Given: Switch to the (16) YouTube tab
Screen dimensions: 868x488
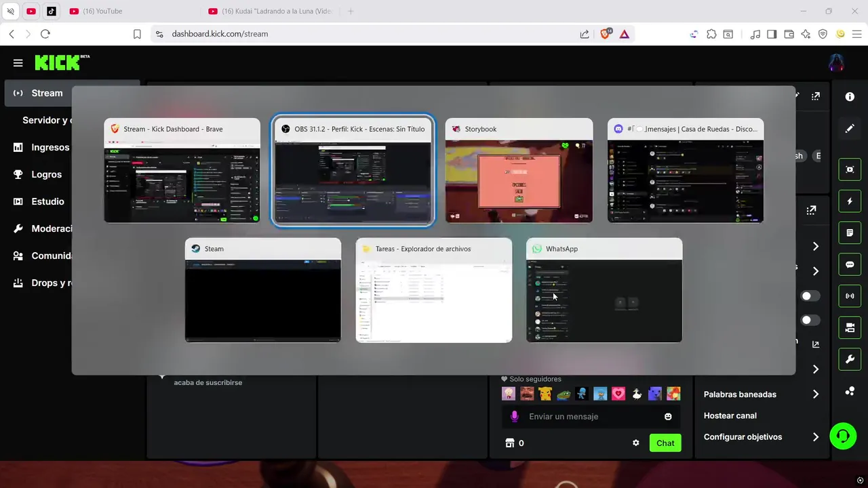Looking at the screenshot, I should coord(132,11).
